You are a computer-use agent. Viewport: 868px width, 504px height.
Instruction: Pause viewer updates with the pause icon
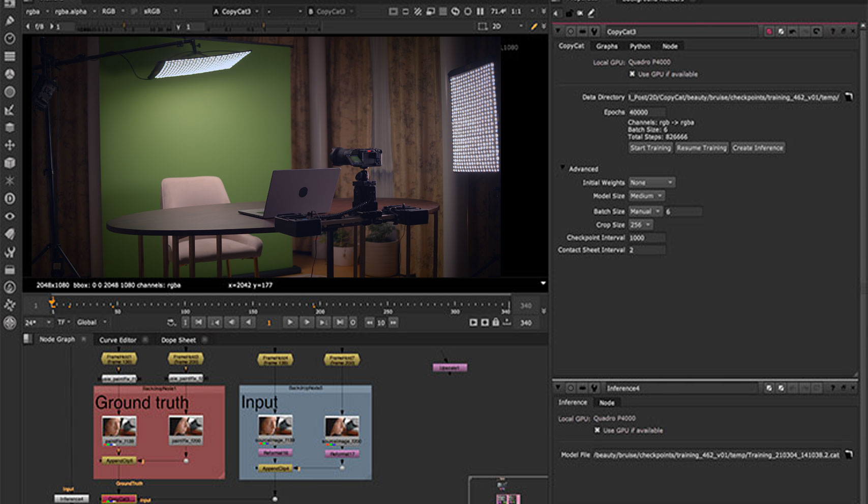tap(480, 11)
